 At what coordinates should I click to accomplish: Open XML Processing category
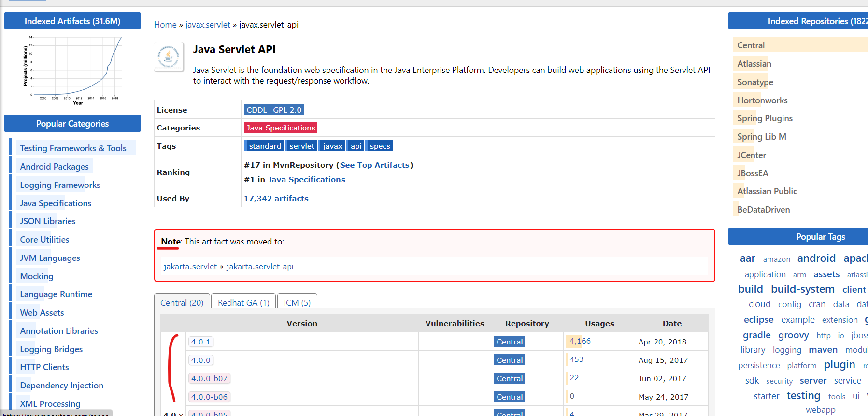click(x=50, y=404)
